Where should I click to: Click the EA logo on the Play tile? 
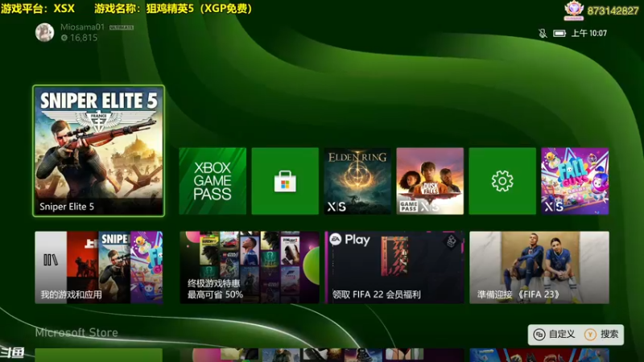coord(336,240)
